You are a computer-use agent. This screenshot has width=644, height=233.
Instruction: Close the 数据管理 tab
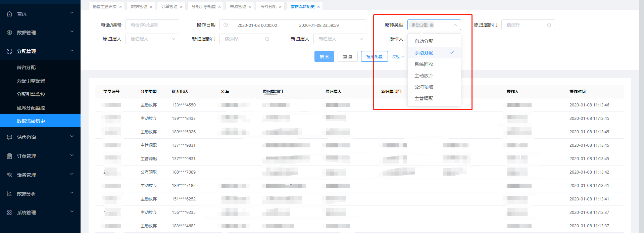[x=151, y=7]
